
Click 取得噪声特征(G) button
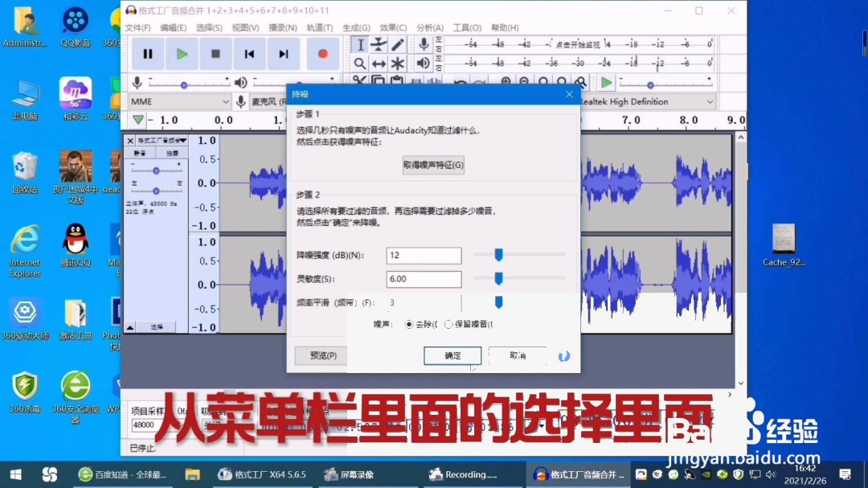coord(433,165)
